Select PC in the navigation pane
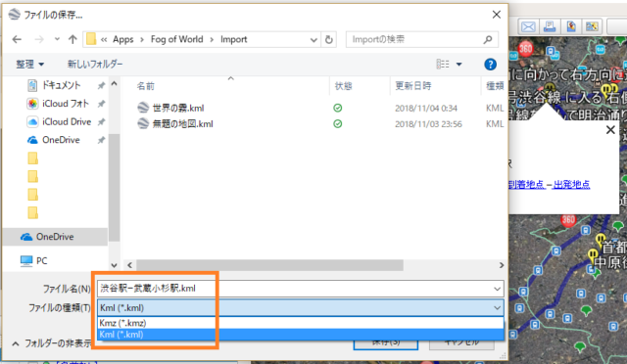This screenshot has width=627, height=364. [41, 261]
